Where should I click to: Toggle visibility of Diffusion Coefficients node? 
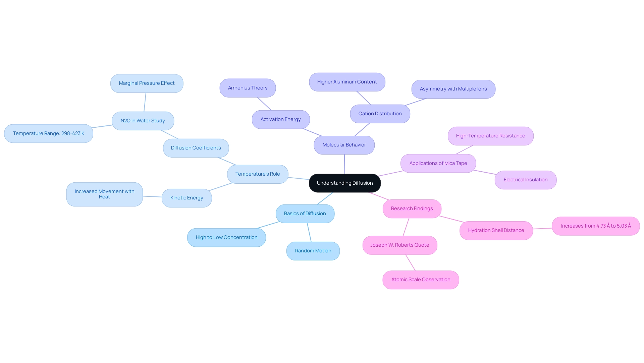[x=196, y=148]
